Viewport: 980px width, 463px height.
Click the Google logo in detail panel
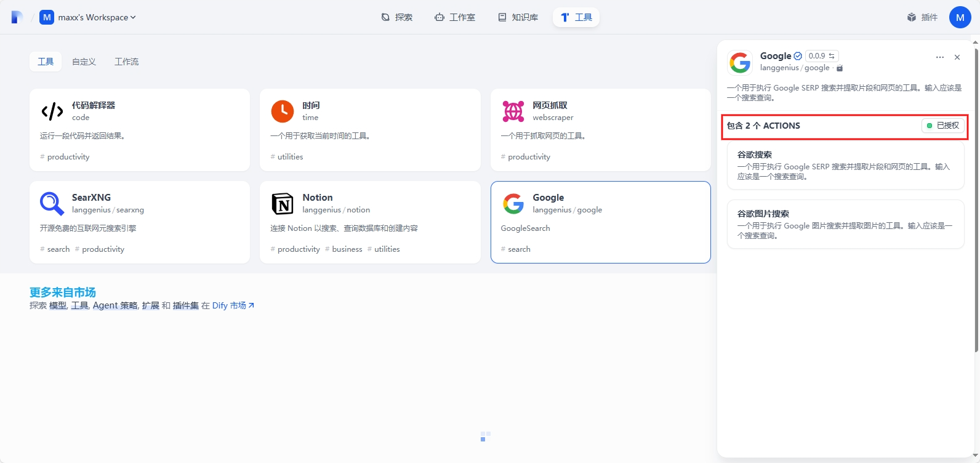click(740, 62)
